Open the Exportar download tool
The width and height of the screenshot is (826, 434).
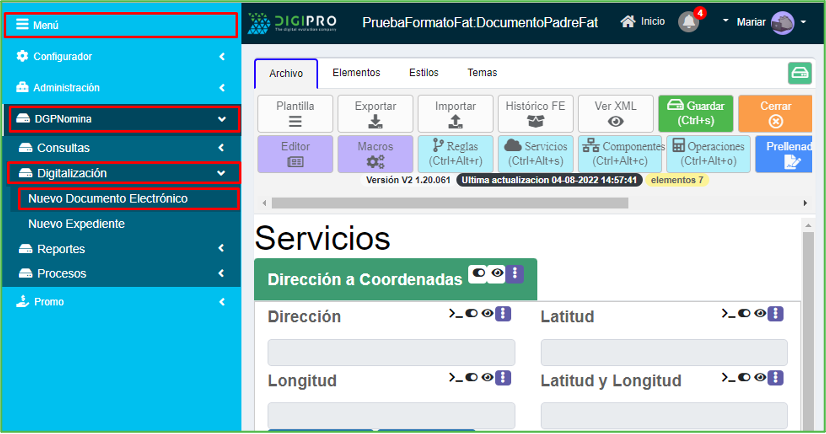[x=375, y=114]
